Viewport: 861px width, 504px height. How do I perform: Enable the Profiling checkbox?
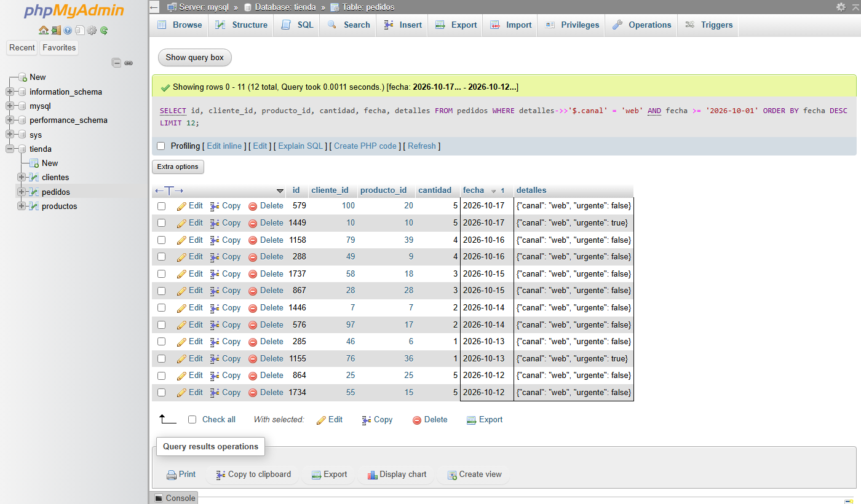click(x=161, y=146)
